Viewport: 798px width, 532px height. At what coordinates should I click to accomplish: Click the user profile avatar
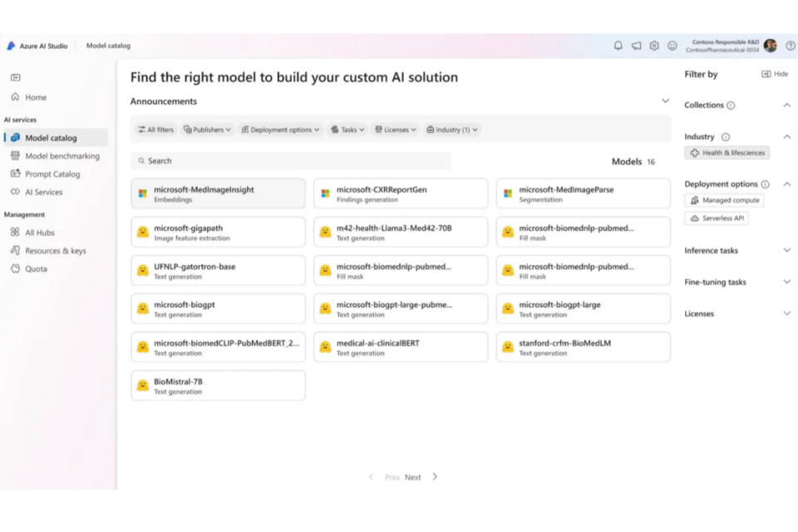(771, 46)
